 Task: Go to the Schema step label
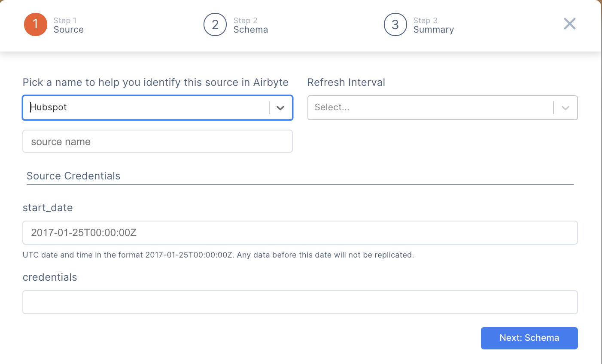point(251,30)
